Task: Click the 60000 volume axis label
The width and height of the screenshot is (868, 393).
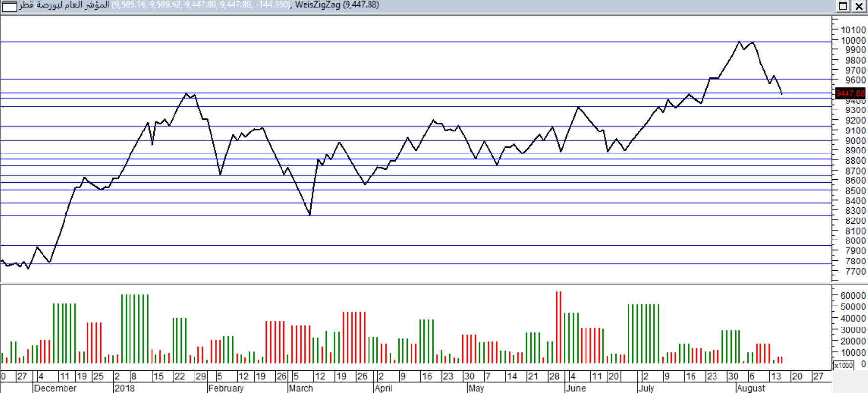Action: pos(853,296)
